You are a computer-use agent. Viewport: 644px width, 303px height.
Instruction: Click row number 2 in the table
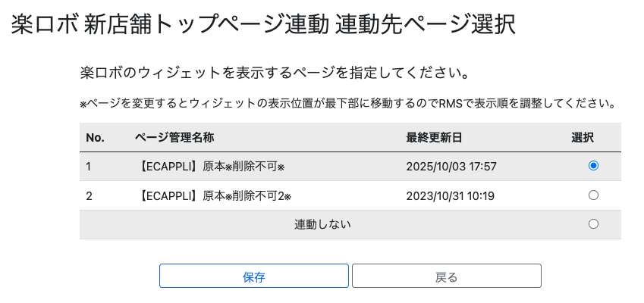[x=89, y=196]
